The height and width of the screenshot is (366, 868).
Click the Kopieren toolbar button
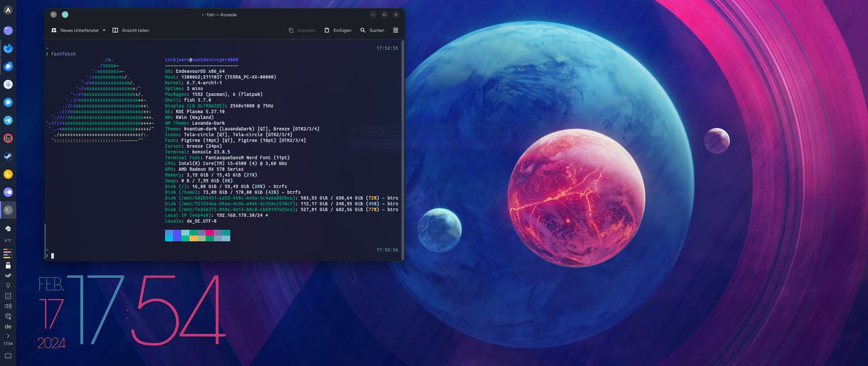tap(302, 30)
